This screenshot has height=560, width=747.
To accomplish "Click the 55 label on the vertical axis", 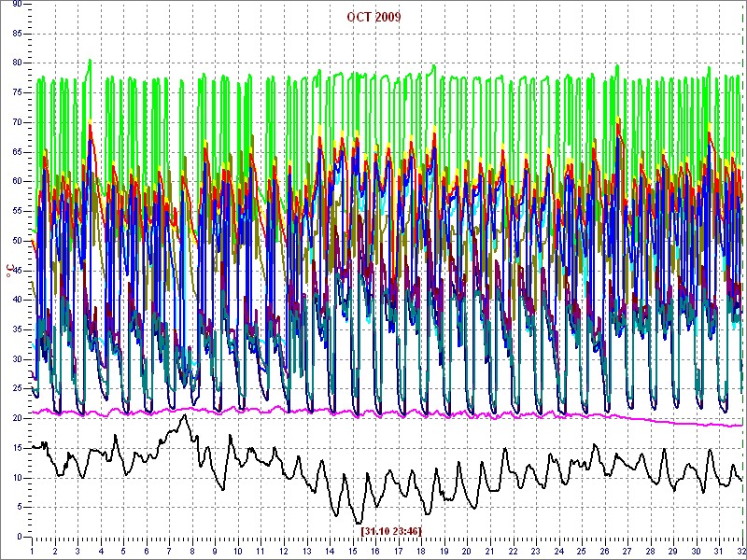I will click(16, 211).
